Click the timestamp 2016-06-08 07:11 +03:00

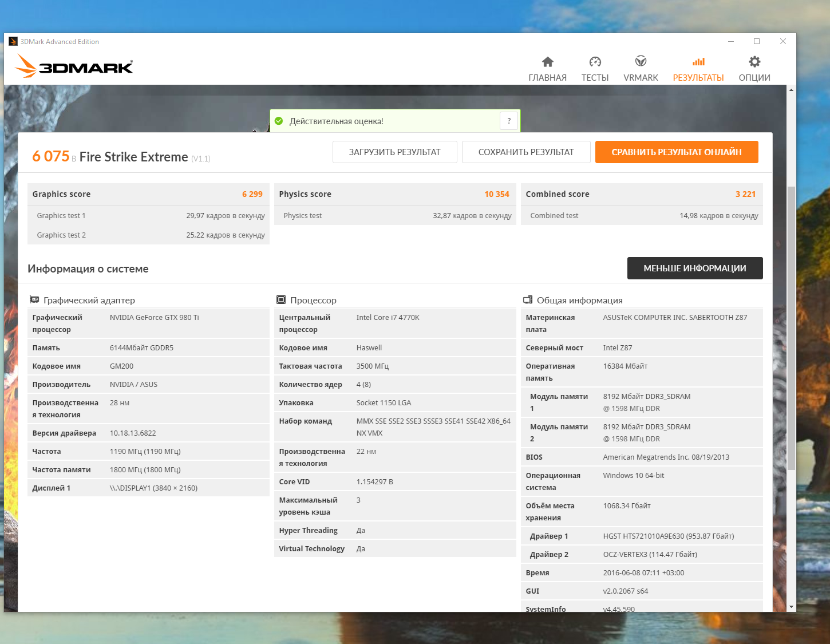(644, 572)
